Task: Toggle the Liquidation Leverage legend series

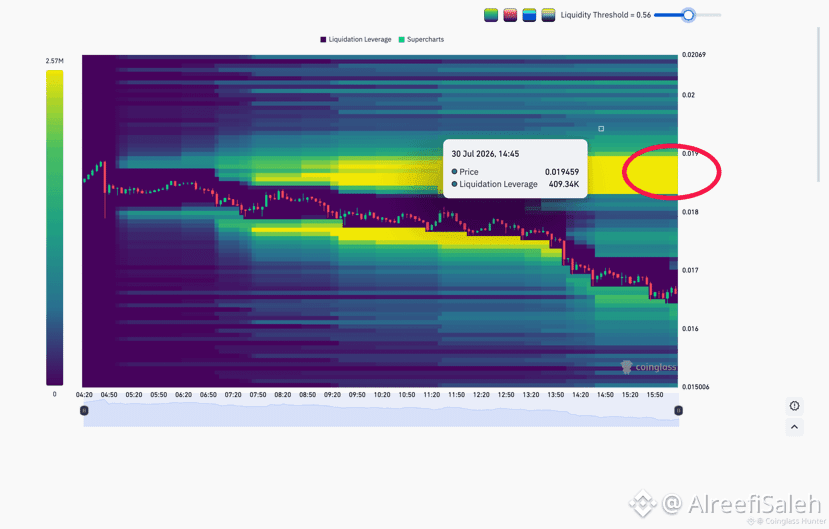Action: pyautogui.click(x=356, y=40)
